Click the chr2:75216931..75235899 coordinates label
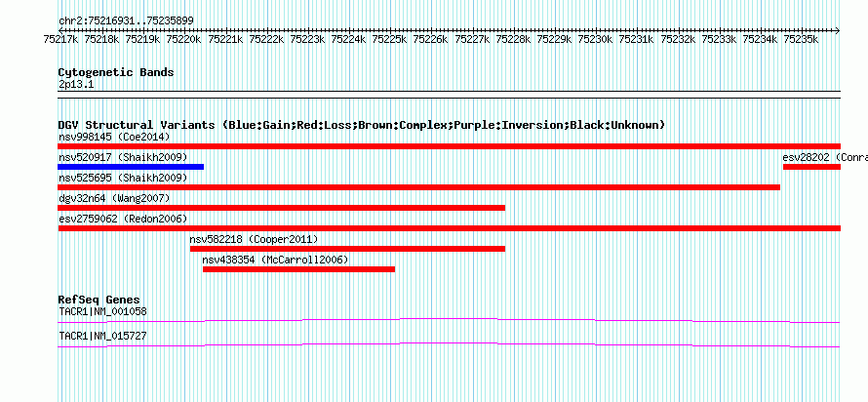868x402 pixels. 126,21
